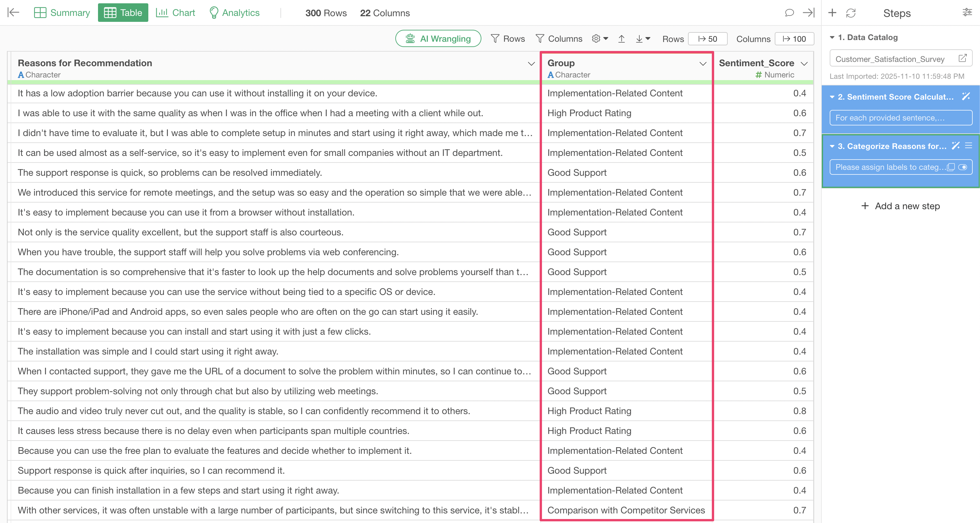Viewport: 980px width, 523px height.
Task: Toggle the step 3 enable switch
Action: pos(962,167)
